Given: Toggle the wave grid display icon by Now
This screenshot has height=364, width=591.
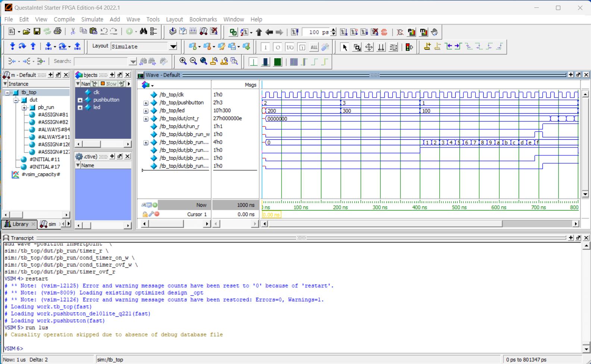Looking at the screenshot, I should coord(149,205).
